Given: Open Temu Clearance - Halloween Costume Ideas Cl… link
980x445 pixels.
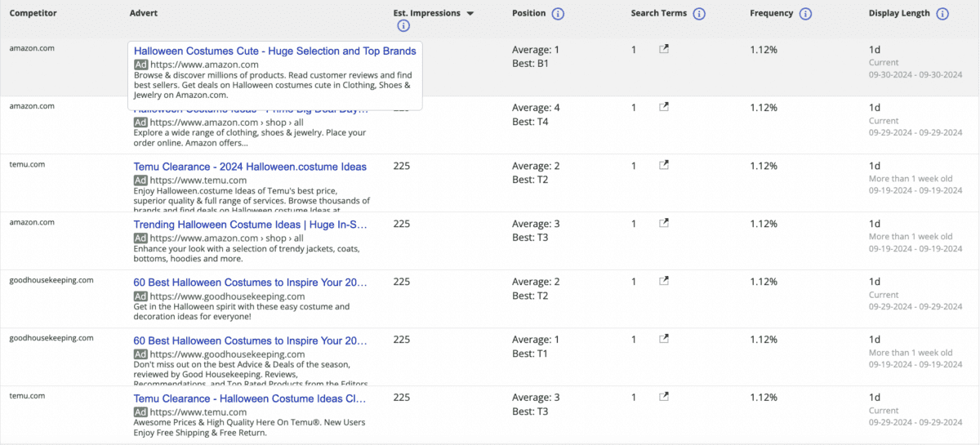Looking at the screenshot, I should 250,398.
